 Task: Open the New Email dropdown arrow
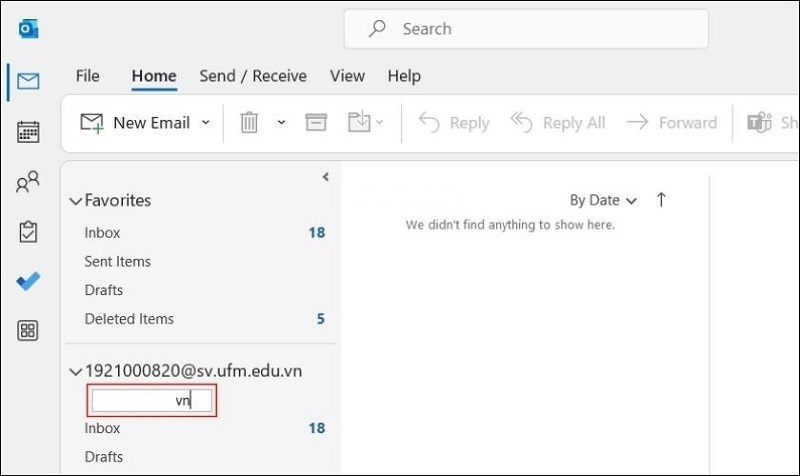click(x=206, y=122)
